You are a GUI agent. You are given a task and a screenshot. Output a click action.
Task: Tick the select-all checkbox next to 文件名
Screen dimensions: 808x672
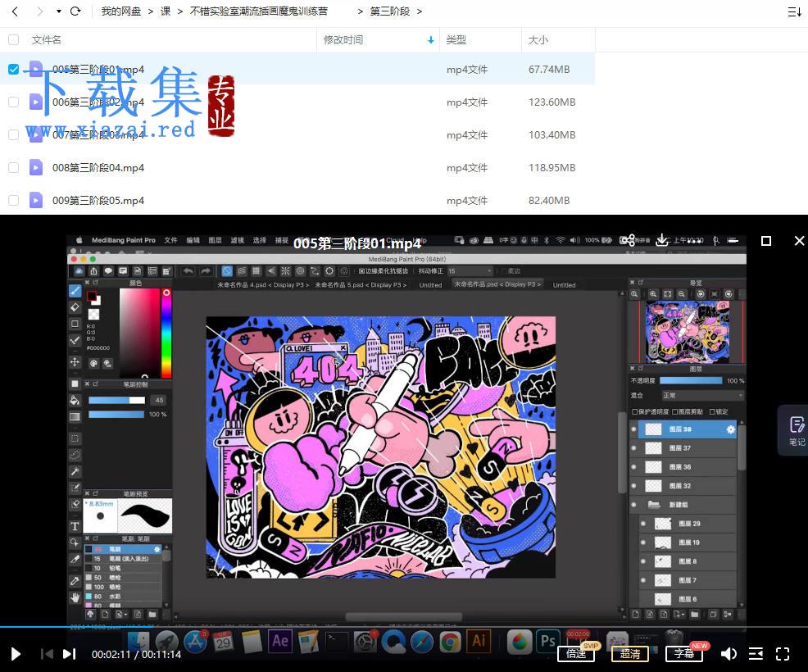14,39
